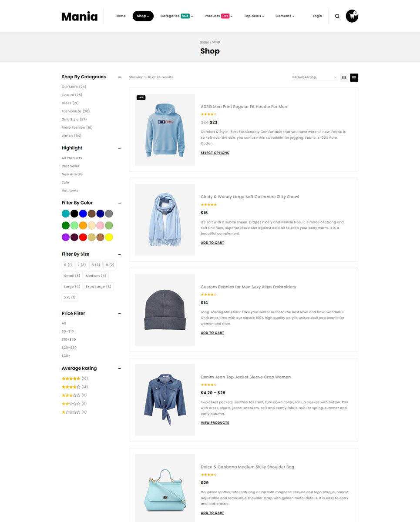Filter by five-star average rating

(75, 378)
